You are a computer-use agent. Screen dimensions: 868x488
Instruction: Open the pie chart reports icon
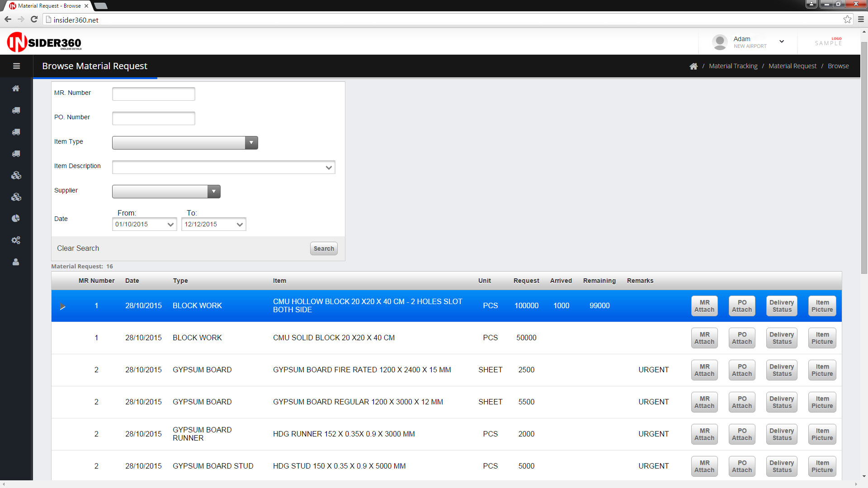pos(16,219)
